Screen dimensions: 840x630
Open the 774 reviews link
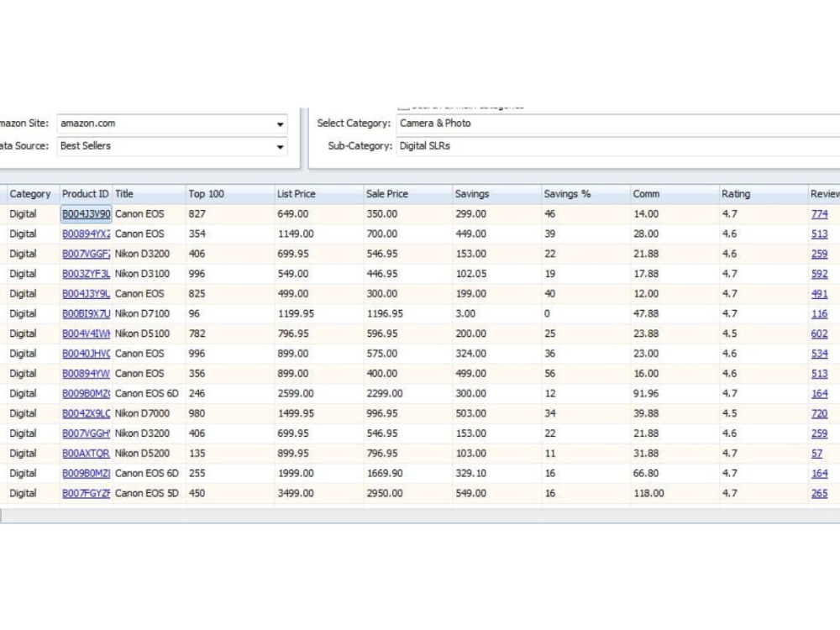(x=819, y=214)
